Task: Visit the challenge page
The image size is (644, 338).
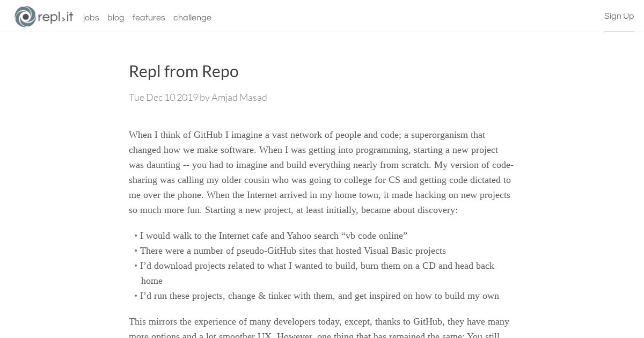Action: [192, 18]
